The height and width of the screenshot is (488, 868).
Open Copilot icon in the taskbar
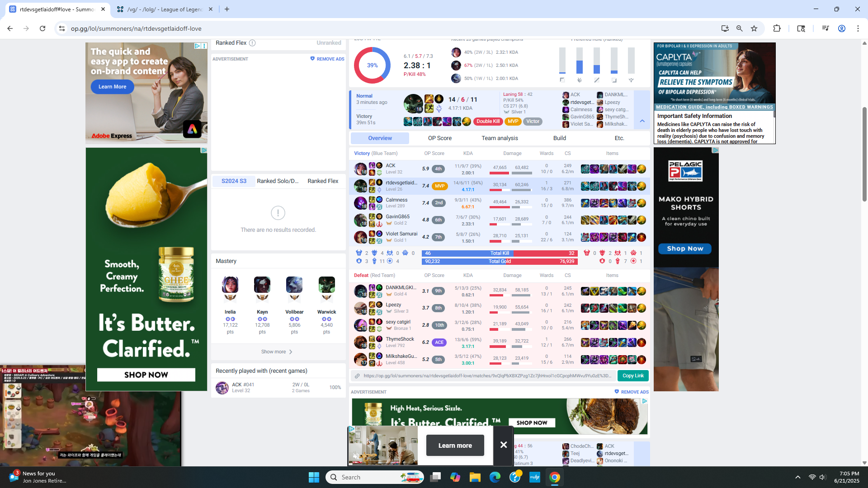coord(455,477)
